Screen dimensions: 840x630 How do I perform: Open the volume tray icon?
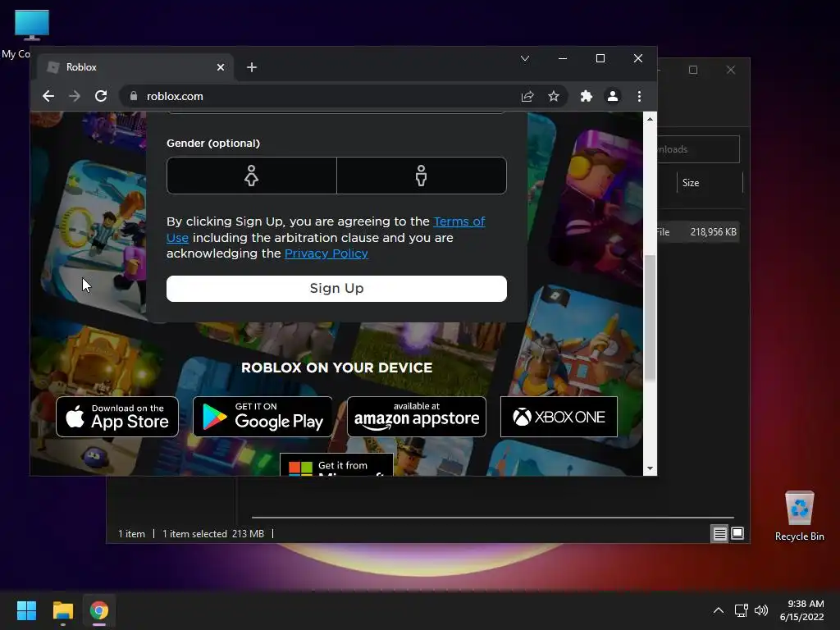click(x=760, y=610)
